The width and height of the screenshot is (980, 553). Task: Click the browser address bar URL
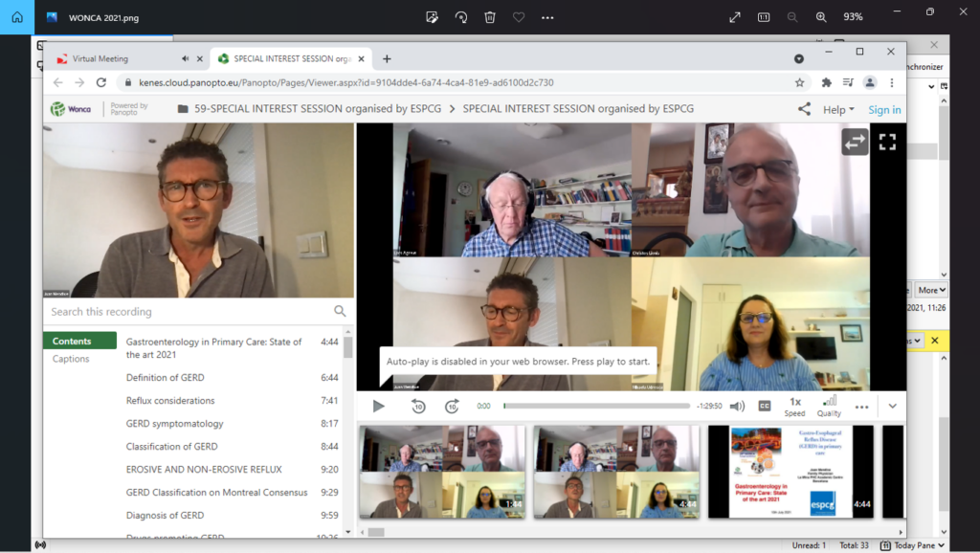coord(346,82)
